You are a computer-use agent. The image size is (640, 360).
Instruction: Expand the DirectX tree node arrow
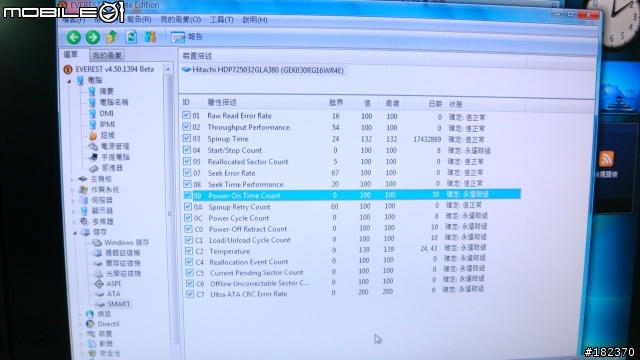click(80, 324)
